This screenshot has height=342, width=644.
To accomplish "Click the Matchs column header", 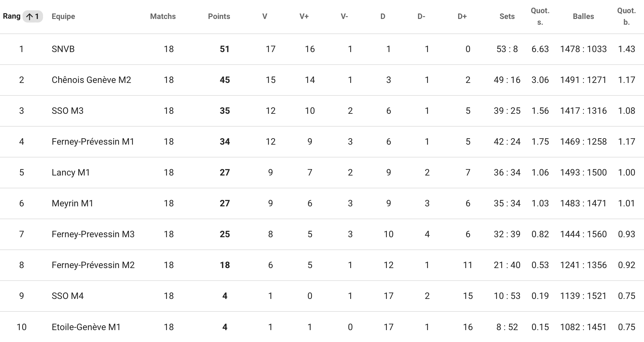I will tap(163, 16).
